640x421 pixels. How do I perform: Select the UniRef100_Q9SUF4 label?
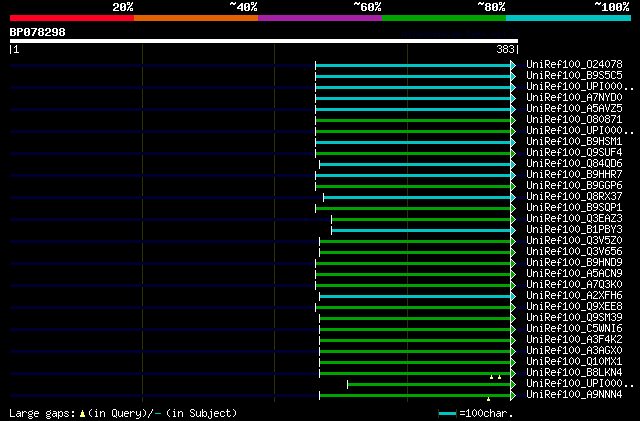(x=574, y=153)
